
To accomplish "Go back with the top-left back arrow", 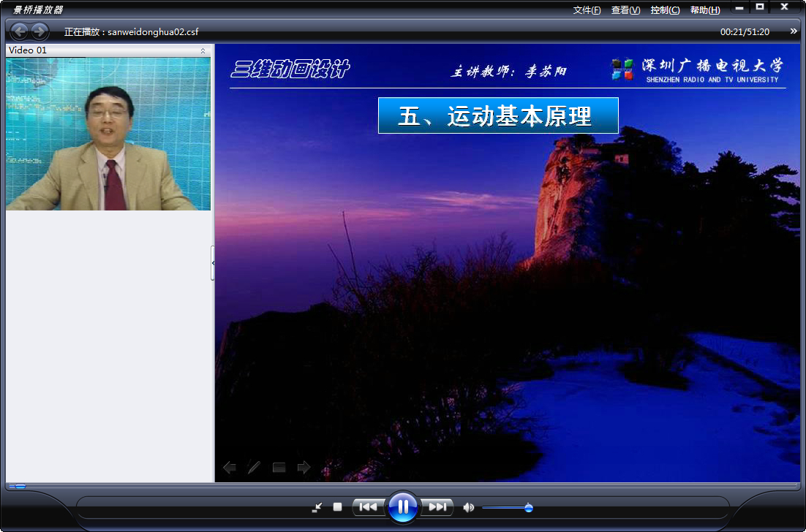I will click(20, 32).
